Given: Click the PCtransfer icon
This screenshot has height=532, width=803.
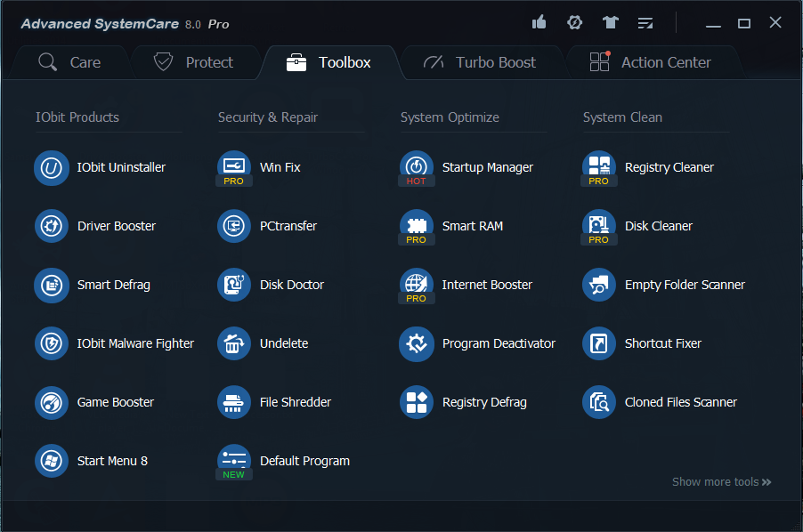Looking at the screenshot, I should [234, 226].
